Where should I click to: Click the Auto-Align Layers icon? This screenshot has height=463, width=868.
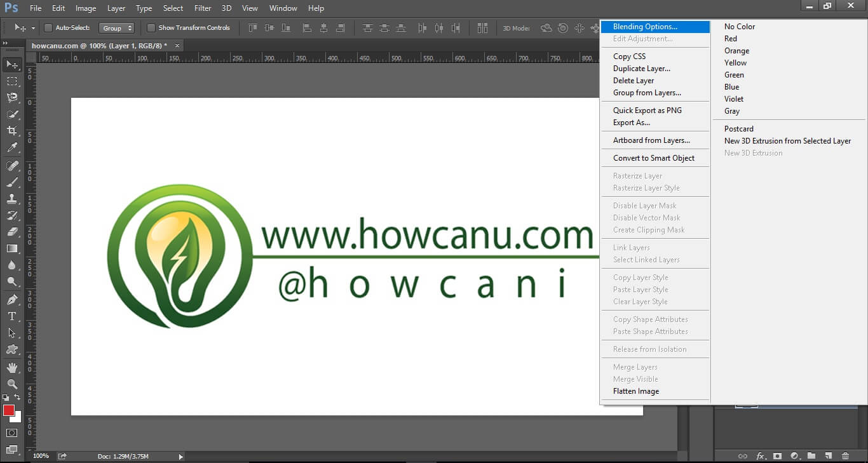click(482, 28)
